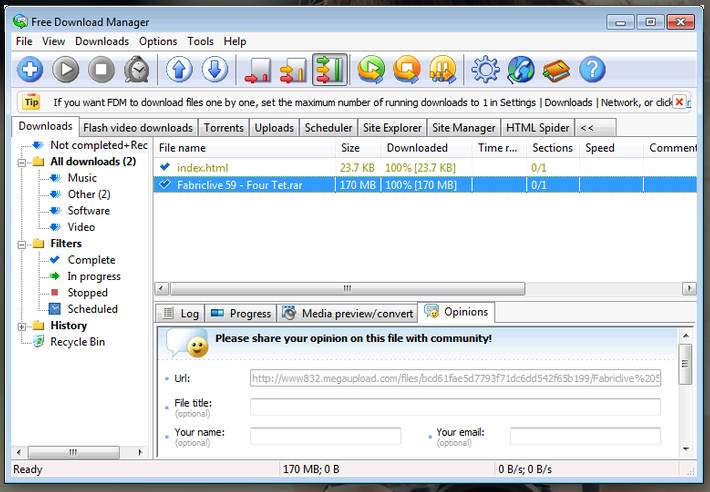Switch to the Site Explorer tab
The image size is (710, 492).
pos(392,128)
